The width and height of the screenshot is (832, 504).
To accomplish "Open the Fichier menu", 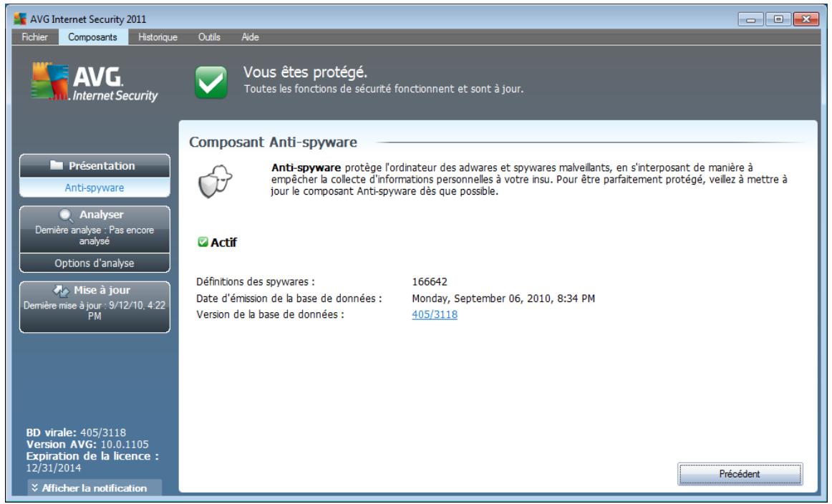I will [34, 37].
